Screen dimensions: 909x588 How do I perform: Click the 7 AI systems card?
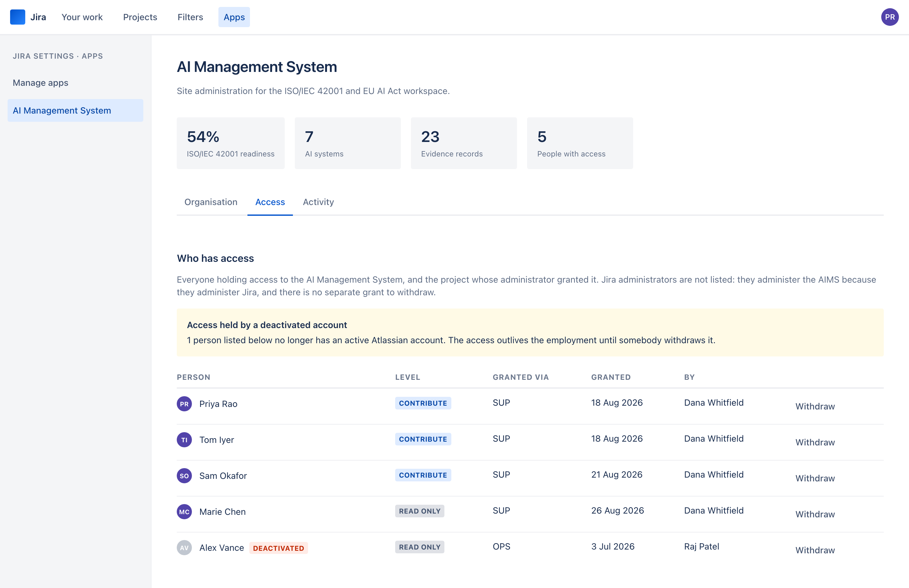[348, 143]
